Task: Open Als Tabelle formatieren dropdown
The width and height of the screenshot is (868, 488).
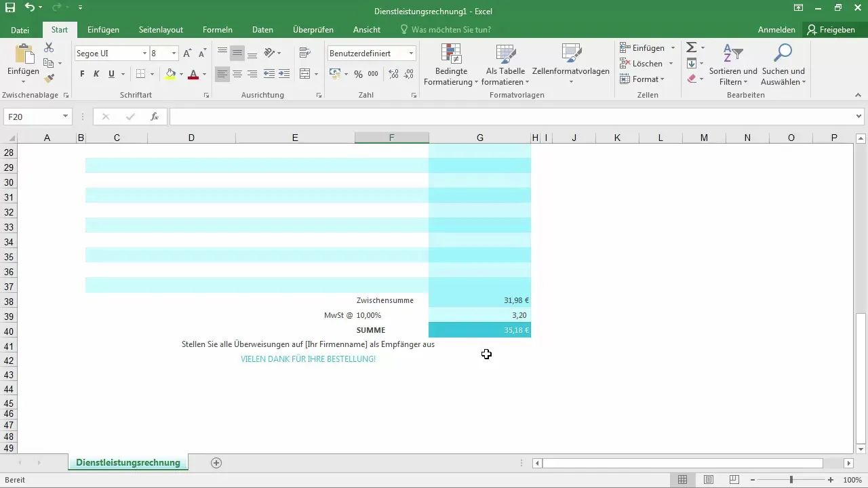Action: (506, 65)
